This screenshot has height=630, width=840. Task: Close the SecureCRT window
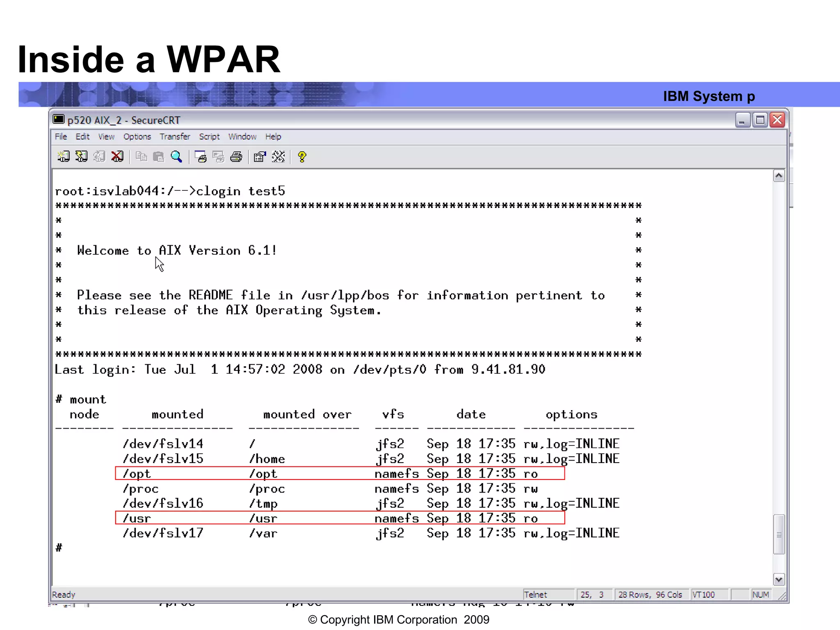777,120
